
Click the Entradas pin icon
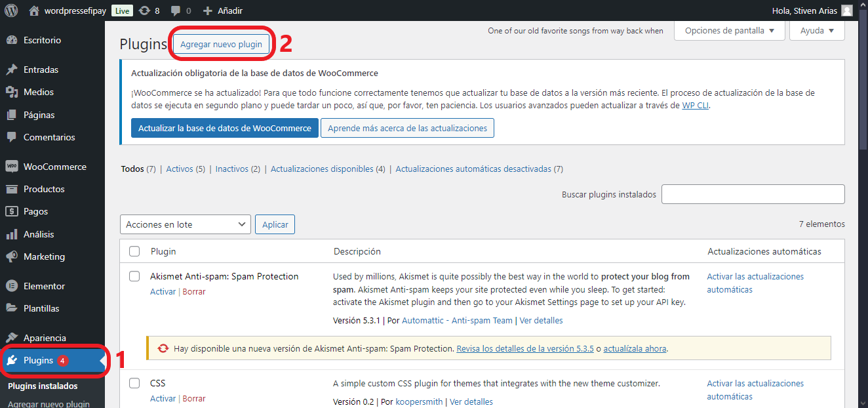tap(12, 70)
